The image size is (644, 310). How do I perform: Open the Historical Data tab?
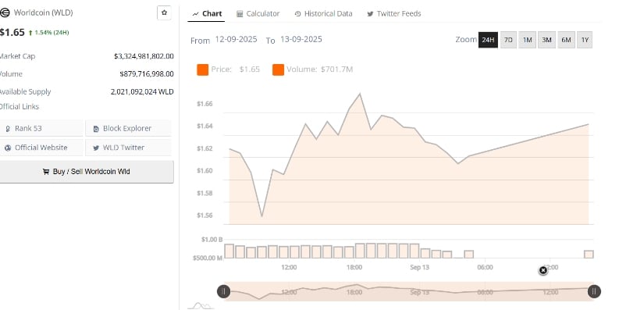[x=323, y=13]
